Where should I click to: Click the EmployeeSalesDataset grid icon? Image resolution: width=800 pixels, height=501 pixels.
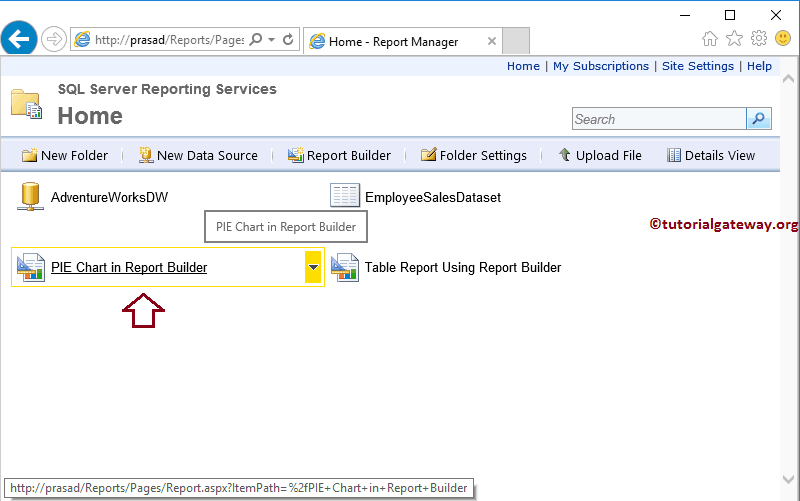pyautogui.click(x=345, y=195)
